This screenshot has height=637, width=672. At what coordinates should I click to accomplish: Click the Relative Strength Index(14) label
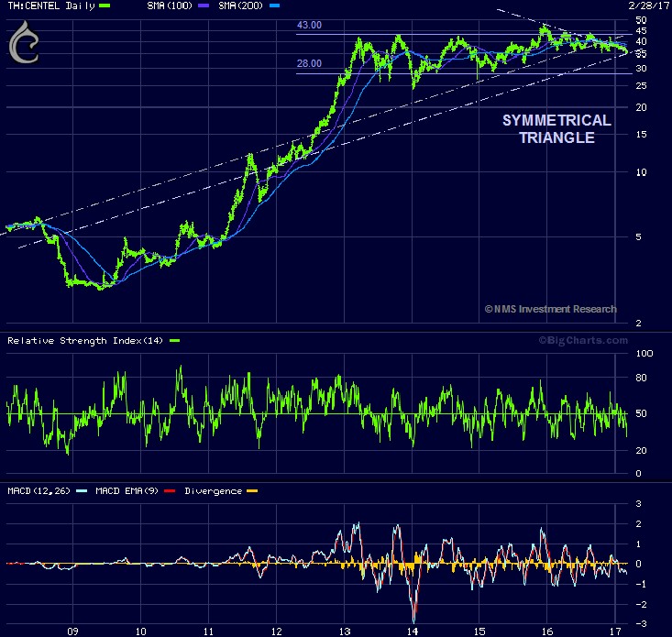[x=85, y=341]
